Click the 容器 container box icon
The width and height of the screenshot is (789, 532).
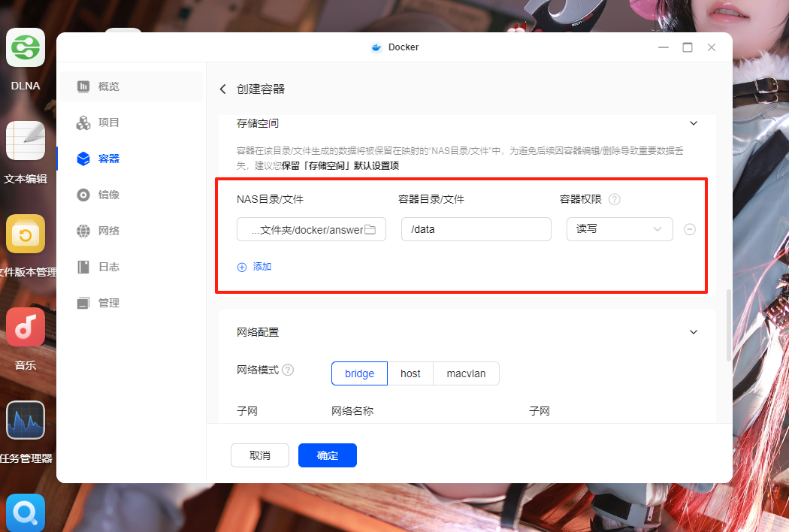point(83,159)
